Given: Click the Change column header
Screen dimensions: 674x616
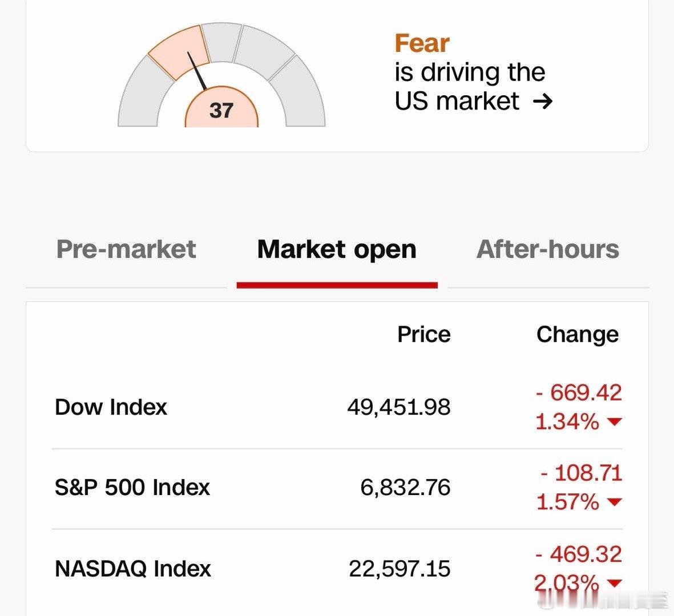Looking at the screenshot, I should 578,334.
